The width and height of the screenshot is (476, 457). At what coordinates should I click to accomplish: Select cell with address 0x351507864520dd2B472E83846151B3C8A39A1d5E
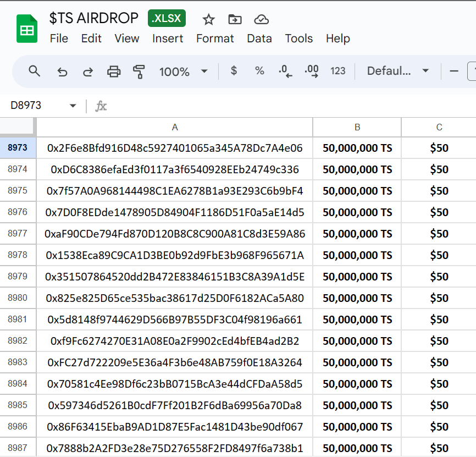point(175,277)
